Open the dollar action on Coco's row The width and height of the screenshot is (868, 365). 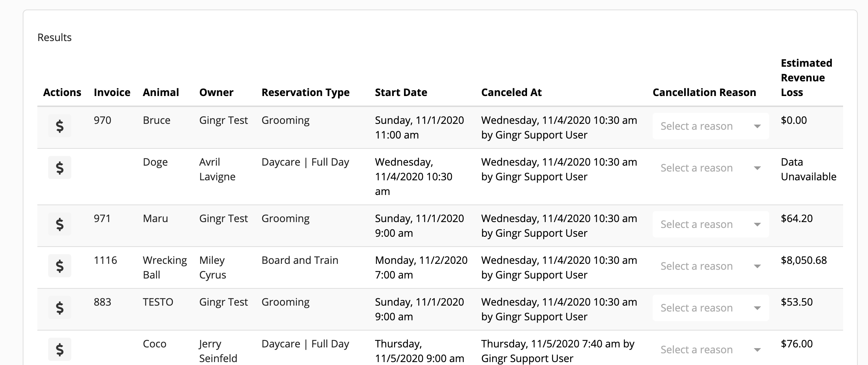[x=59, y=349]
